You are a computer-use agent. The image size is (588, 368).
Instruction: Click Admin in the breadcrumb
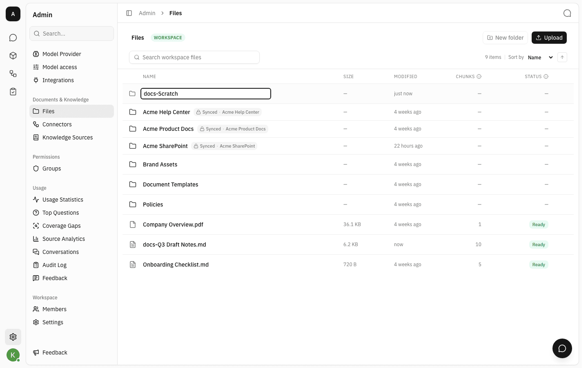point(147,13)
